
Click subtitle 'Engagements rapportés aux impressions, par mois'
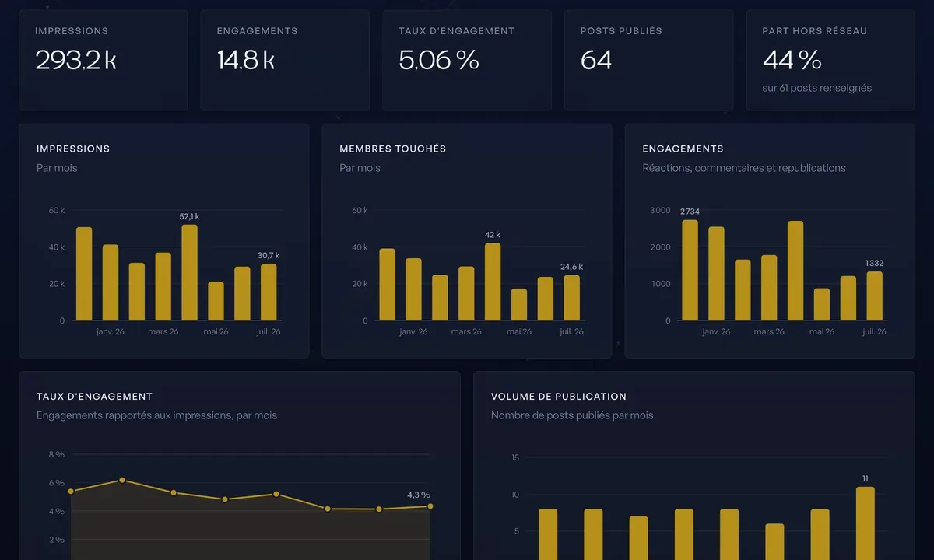[x=156, y=415]
